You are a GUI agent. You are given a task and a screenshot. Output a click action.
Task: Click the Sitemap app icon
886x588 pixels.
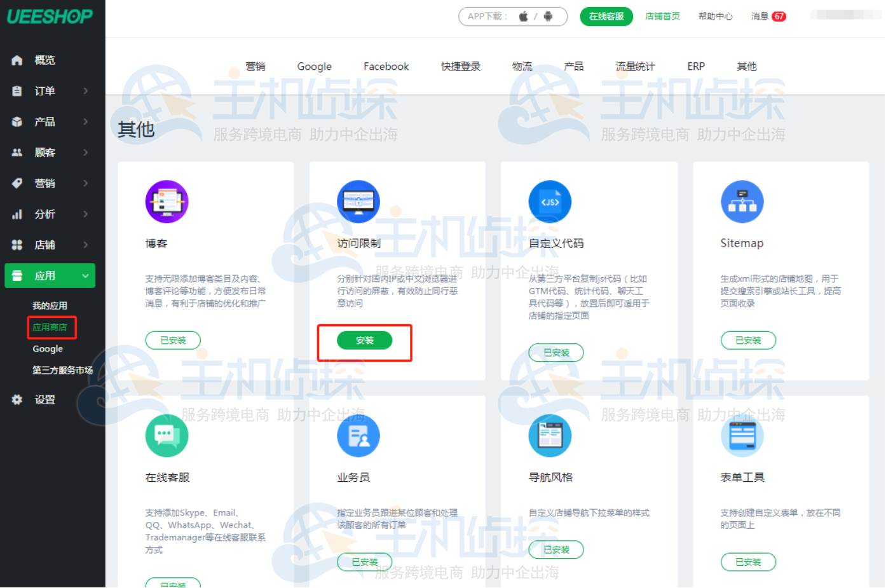[742, 202]
